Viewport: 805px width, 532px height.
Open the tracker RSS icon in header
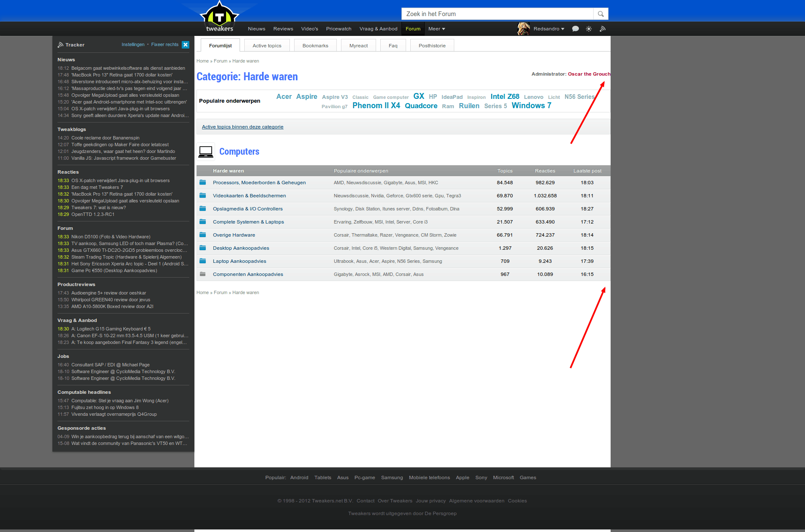603,29
